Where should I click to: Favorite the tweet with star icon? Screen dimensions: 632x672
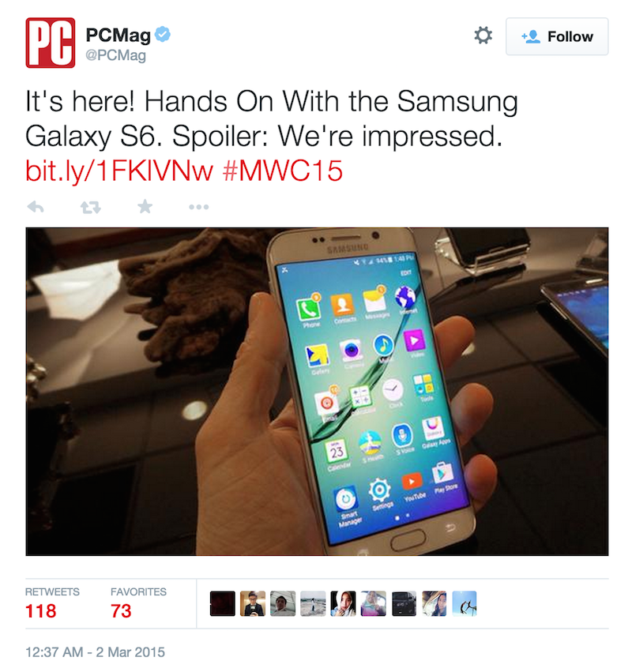tap(145, 207)
